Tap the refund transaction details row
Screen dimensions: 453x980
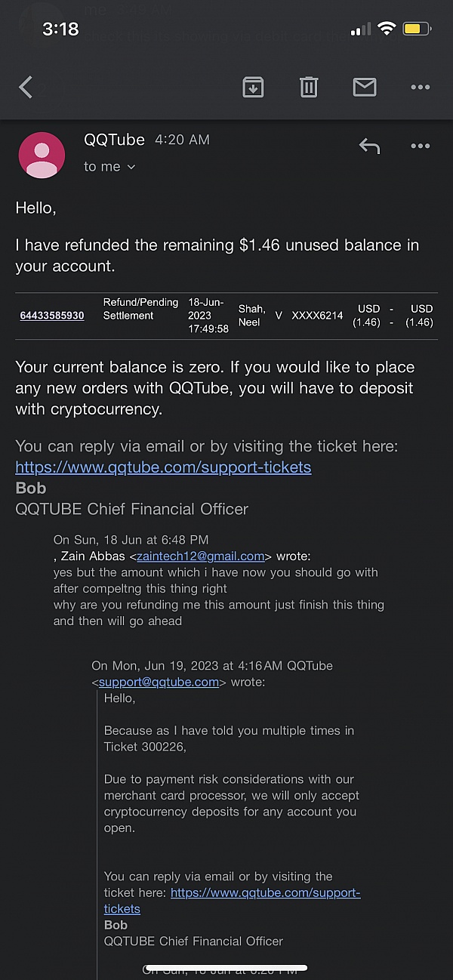click(x=226, y=316)
